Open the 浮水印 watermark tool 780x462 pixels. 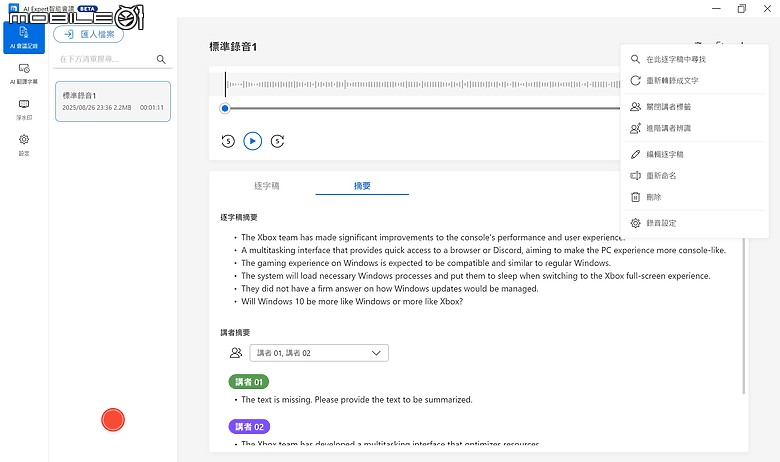click(24, 109)
